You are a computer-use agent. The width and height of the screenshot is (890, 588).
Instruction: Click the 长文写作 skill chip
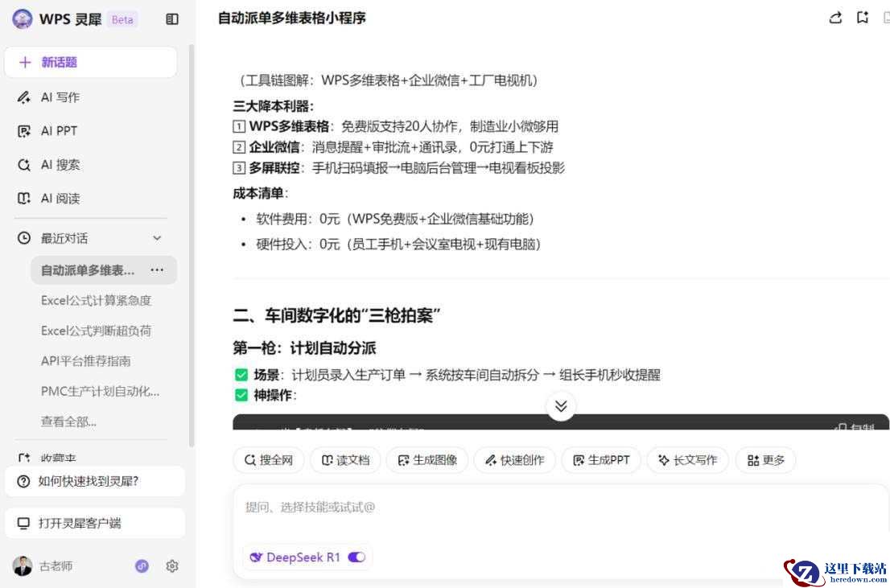(x=687, y=460)
